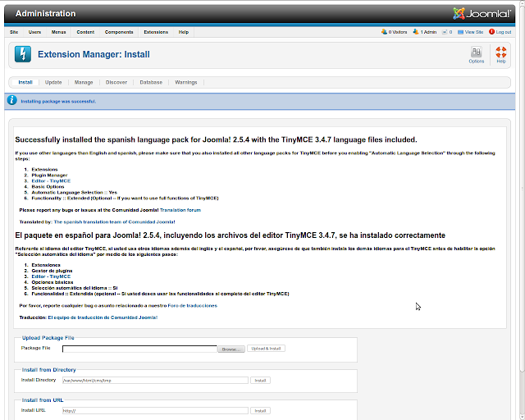Log out of the administration

pos(500,32)
